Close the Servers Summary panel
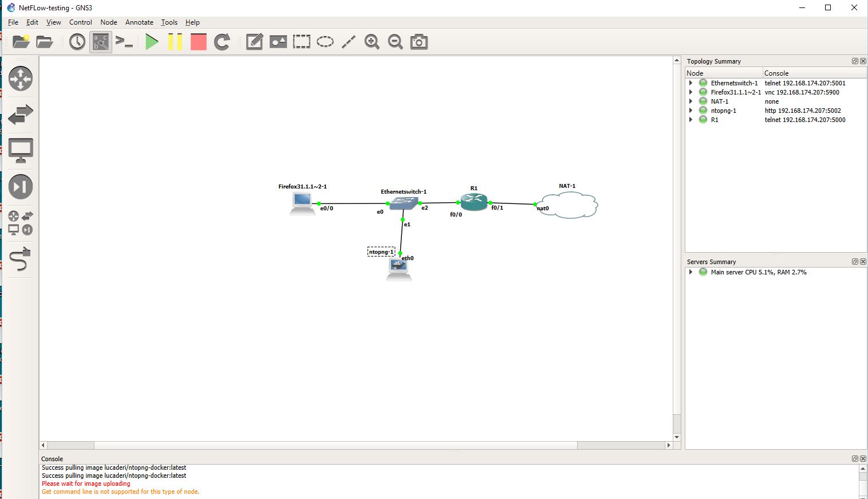The height and width of the screenshot is (499, 868). click(863, 262)
